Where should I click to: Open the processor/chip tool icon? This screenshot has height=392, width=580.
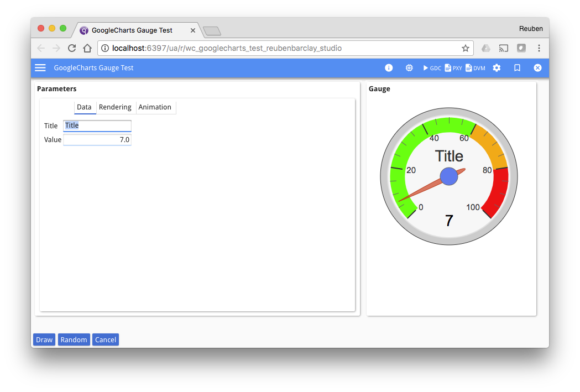pos(409,67)
